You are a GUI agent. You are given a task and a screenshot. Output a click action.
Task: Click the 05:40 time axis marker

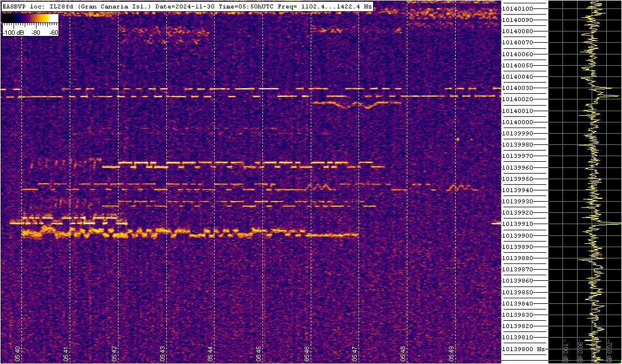point(17,353)
